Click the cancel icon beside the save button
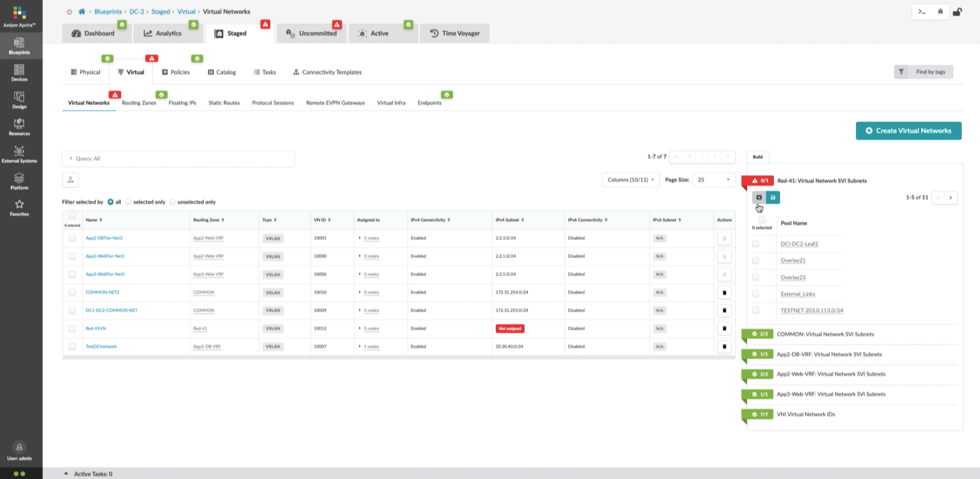The height and width of the screenshot is (479, 980). click(759, 197)
